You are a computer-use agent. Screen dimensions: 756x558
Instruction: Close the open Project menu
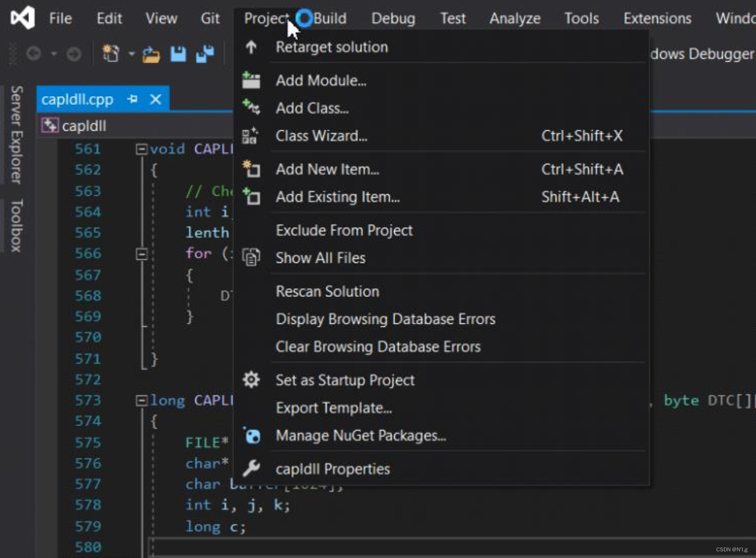pos(266,18)
